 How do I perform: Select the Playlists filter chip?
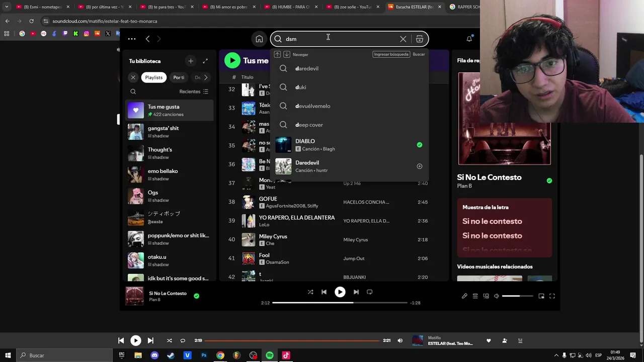[x=154, y=77]
